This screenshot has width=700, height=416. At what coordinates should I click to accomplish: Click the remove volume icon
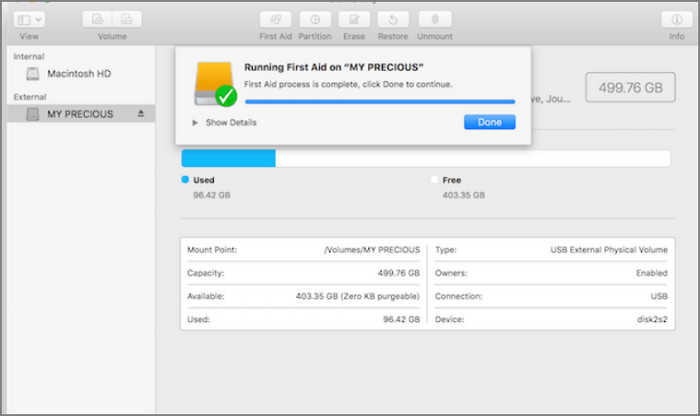point(126,20)
